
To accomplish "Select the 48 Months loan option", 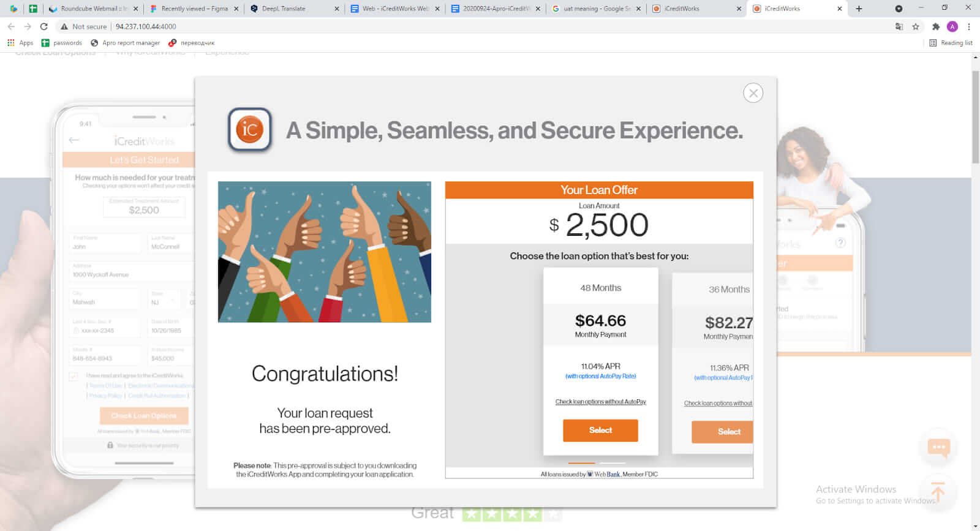I will tap(600, 430).
